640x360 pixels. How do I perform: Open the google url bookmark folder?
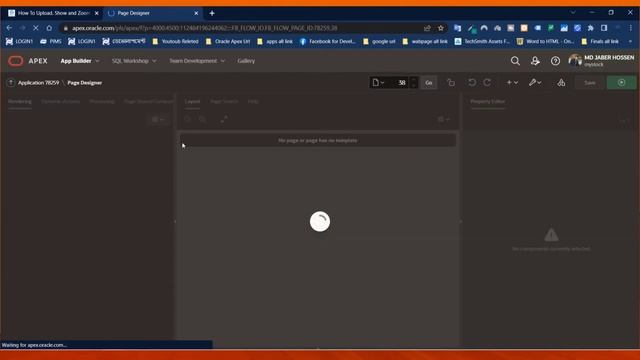(379, 41)
